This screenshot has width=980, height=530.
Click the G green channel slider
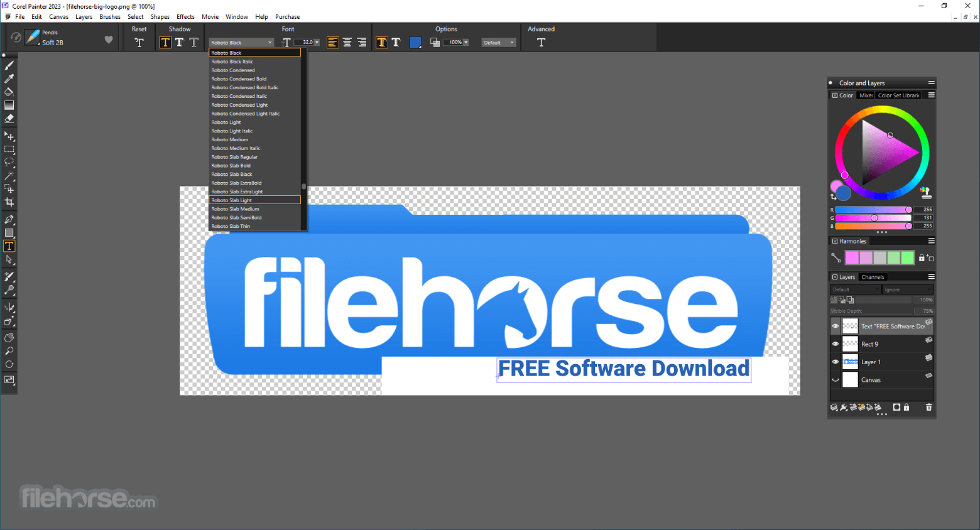point(873,218)
